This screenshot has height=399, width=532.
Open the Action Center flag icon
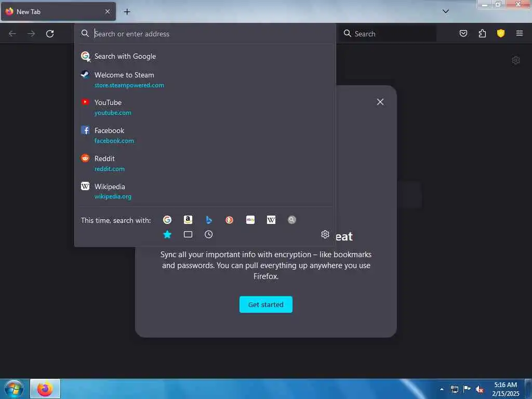point(467,389)
